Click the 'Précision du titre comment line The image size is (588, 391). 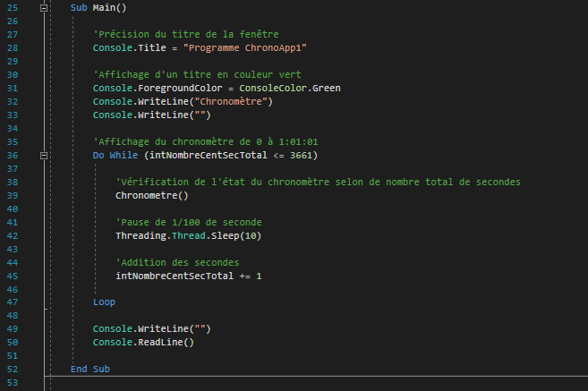click(185, 35)
